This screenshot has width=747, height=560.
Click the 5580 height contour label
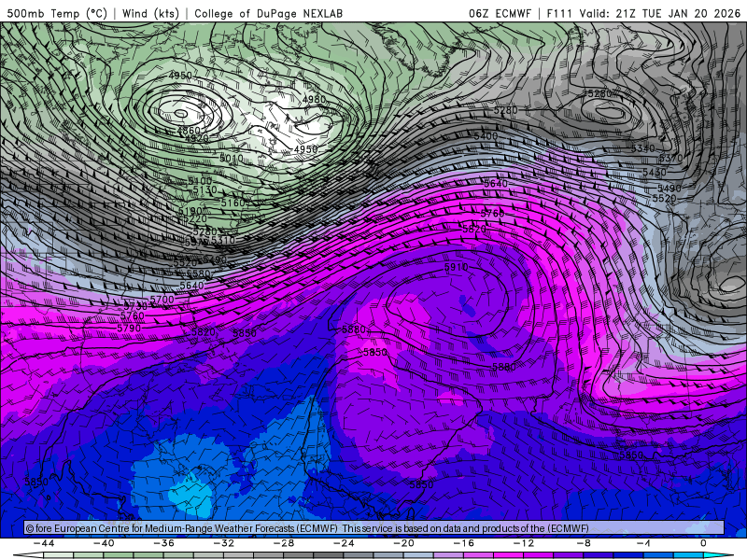(198, 273)
